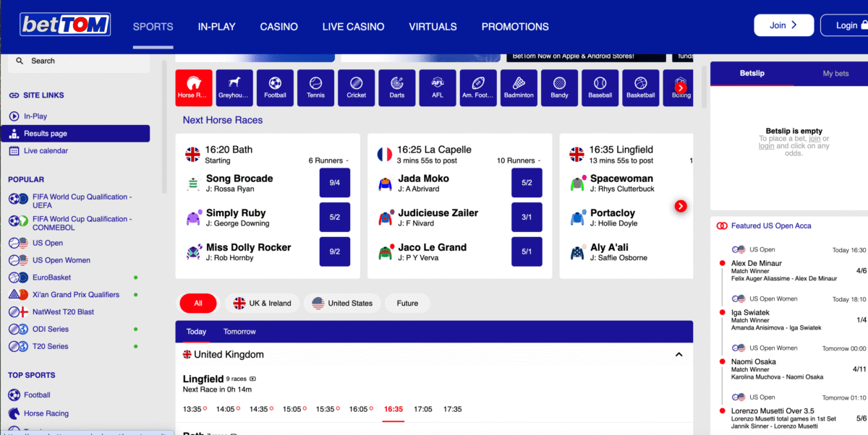Bet on Miss Dolly Rocker at 9/2

point(335,251)
